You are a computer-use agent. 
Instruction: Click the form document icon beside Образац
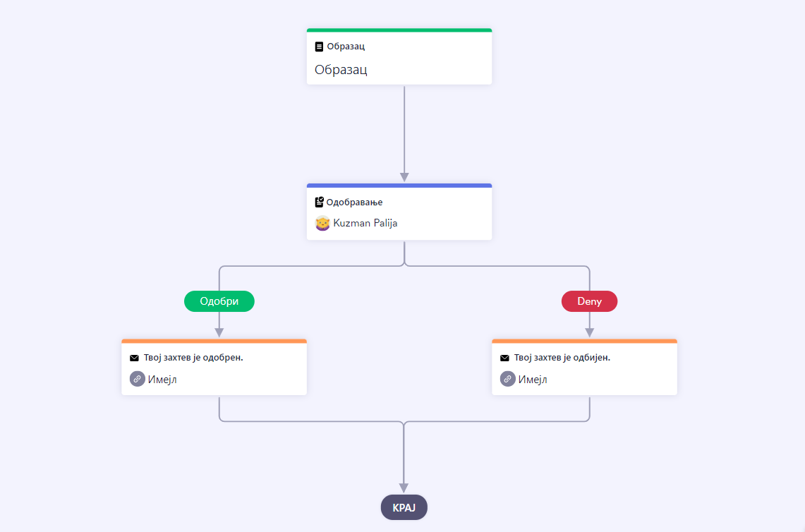point(319,47)
